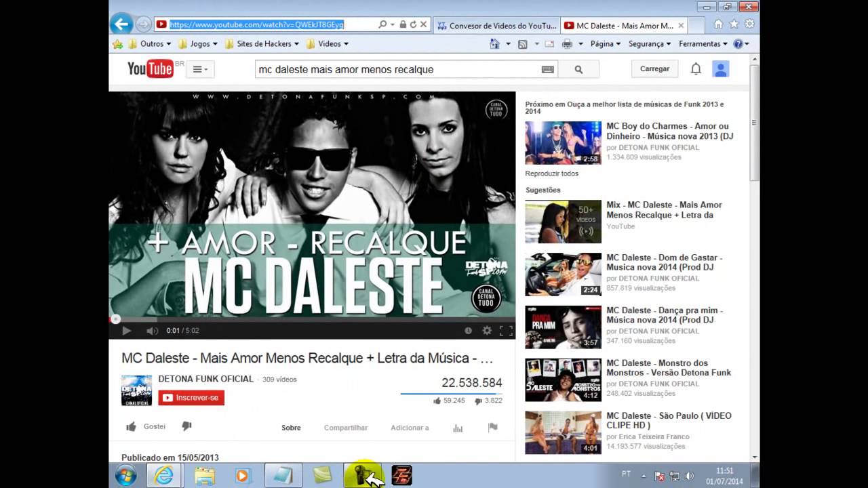
Task: Open the YouTube on-screen keyboard icon
Action: 548,69
